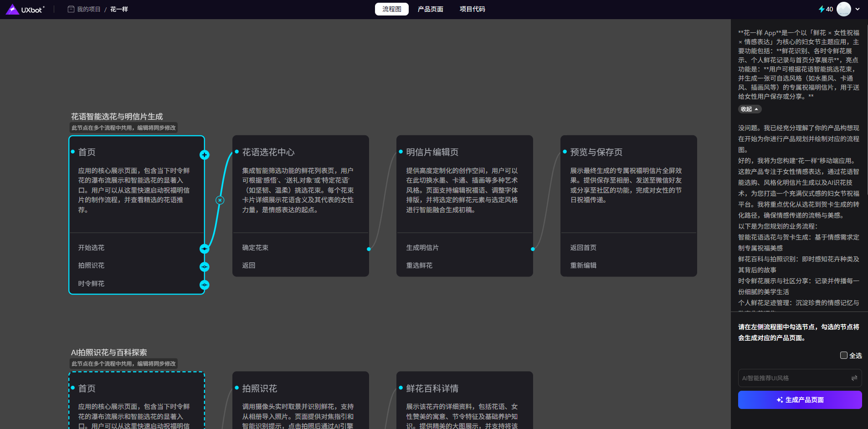Click the lightning credits icon
The height and width of the screenshot is (429, 868).
pos(821,9)
